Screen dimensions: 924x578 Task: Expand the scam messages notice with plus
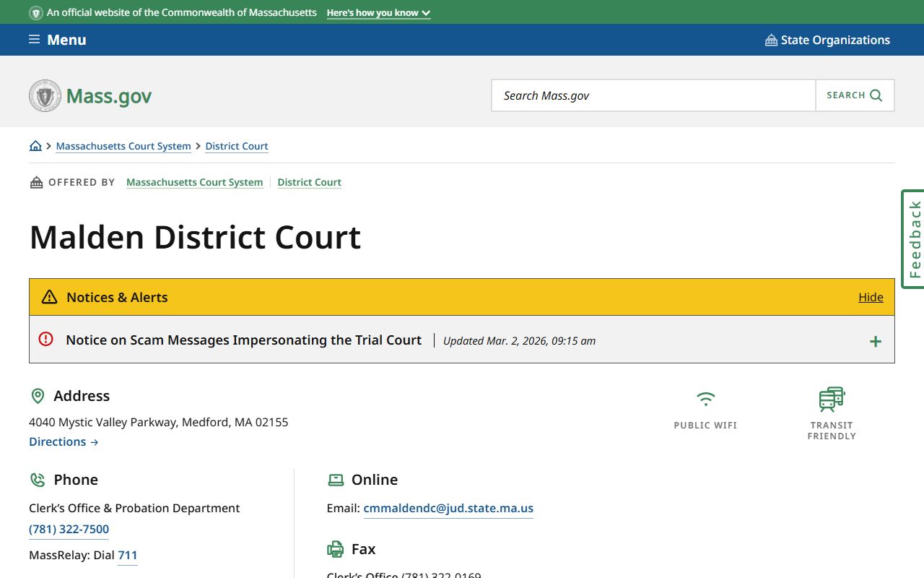(x=875, y=341)
